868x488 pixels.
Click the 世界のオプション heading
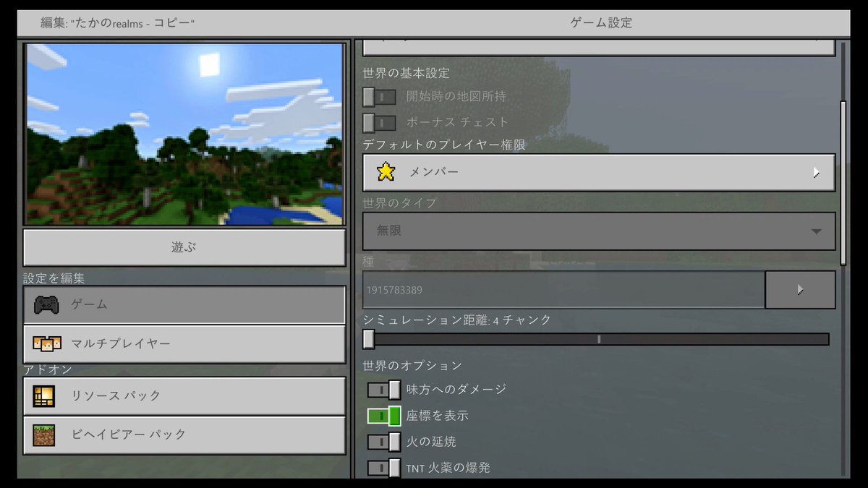[412, 366]
